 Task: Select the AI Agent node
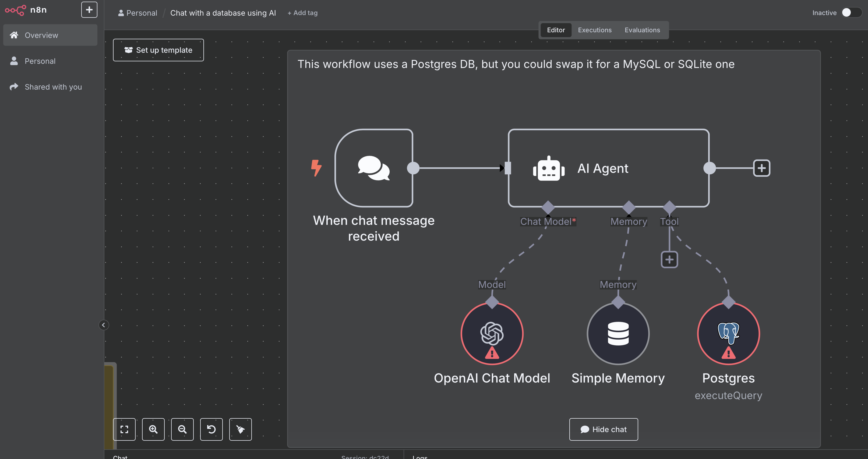(x=609, y=168)
